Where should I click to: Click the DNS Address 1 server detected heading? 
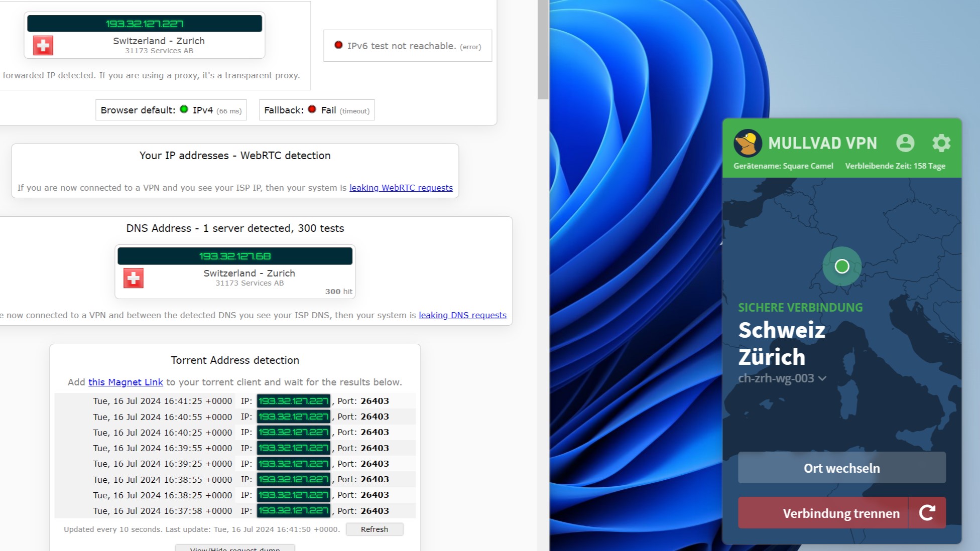pyautogui.click(x=235, y=228)
